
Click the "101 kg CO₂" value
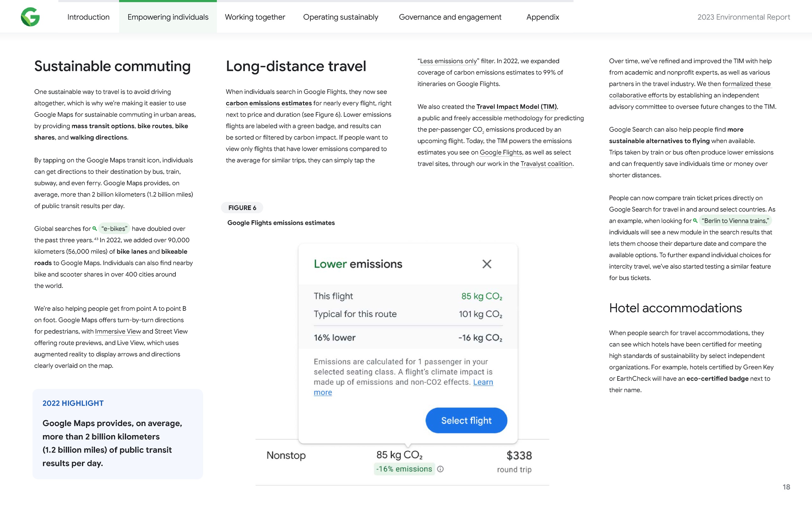[481, 314]
